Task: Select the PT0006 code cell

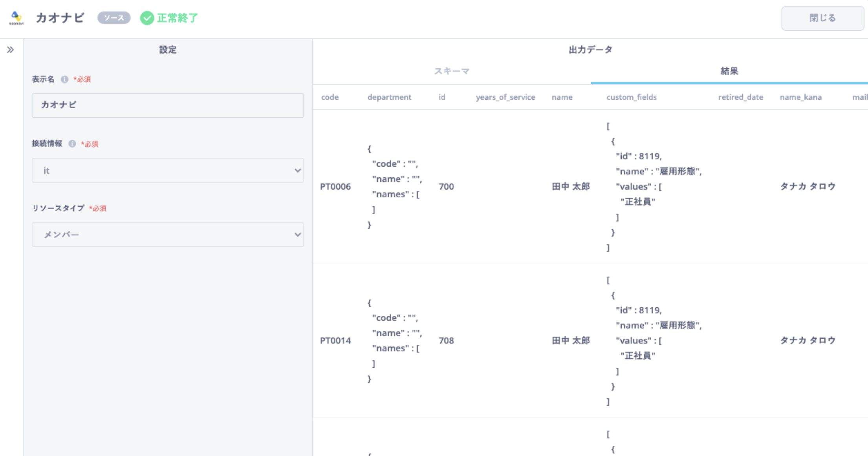Action: pos(335,186)
